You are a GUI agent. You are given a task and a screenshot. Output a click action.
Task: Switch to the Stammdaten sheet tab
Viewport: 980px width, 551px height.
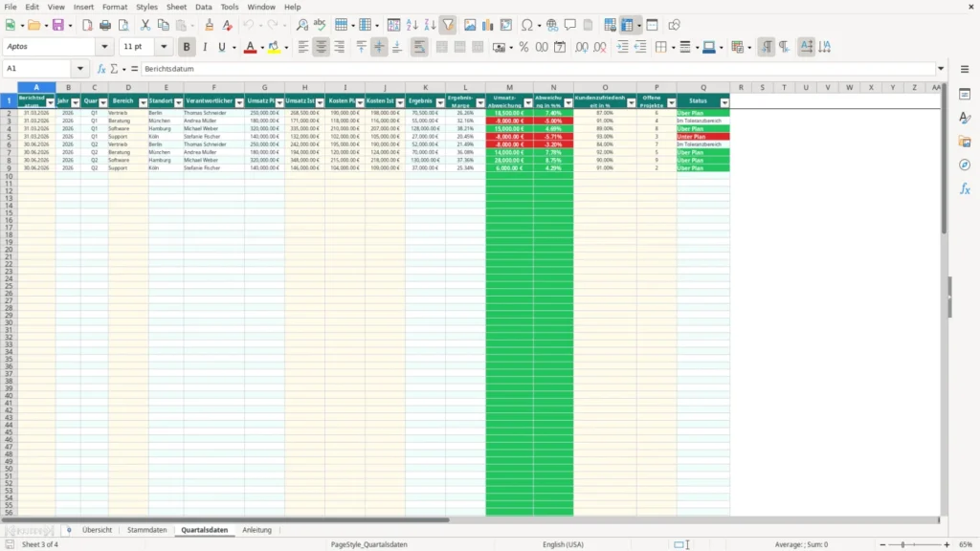tap(146, 530)
